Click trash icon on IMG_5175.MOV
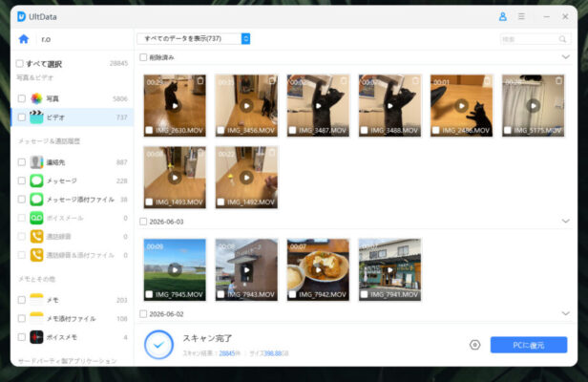 (x=558, y=80)
